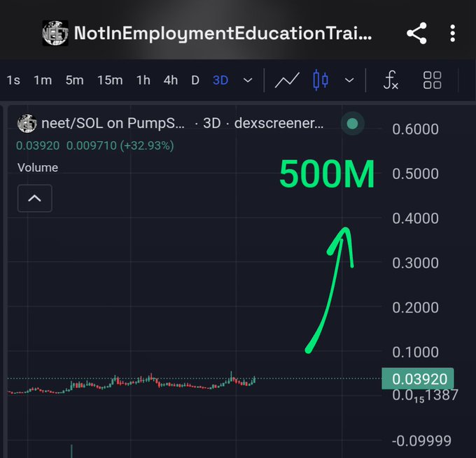Select the 1s timeframe
Screen dimensions: 476x458
13,80
